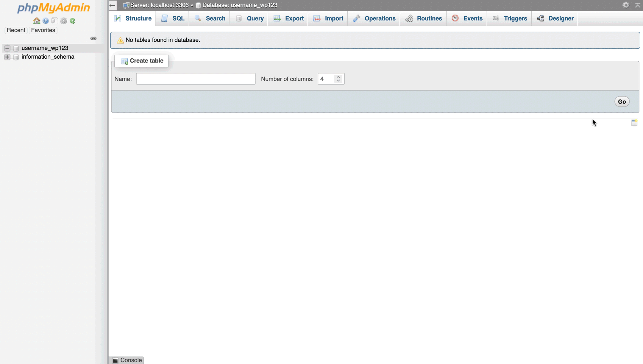Screen dimensions: 643x364
Task: Open the Search tab
Action: pyautogui.click(x=210, y=18)
